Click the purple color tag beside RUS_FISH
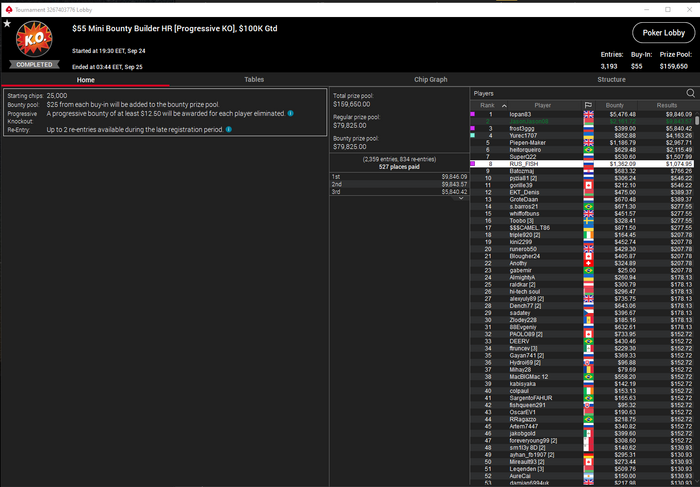The image size is (700, 487). point(472,164)
